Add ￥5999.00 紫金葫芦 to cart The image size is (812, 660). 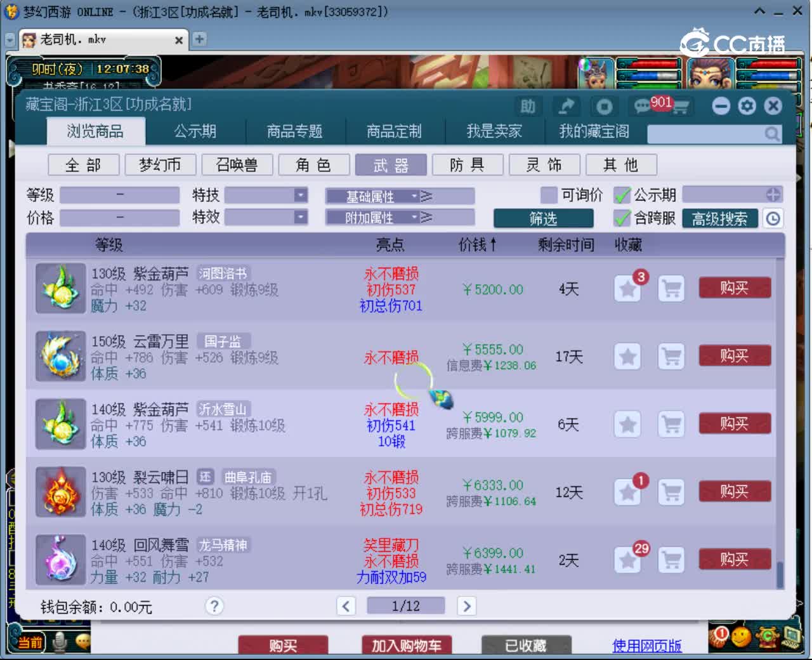(x=671, y=425)
